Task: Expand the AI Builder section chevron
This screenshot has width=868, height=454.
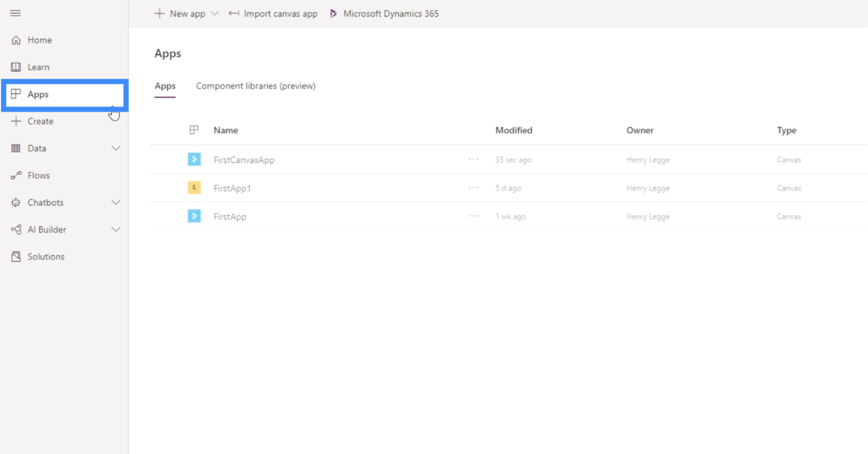Action: 116,229
